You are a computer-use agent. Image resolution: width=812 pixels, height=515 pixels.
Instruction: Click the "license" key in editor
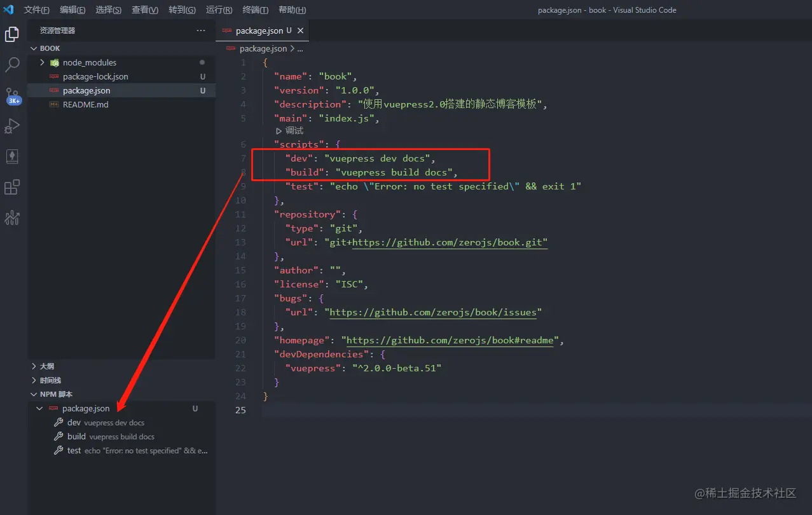[299, 284]
